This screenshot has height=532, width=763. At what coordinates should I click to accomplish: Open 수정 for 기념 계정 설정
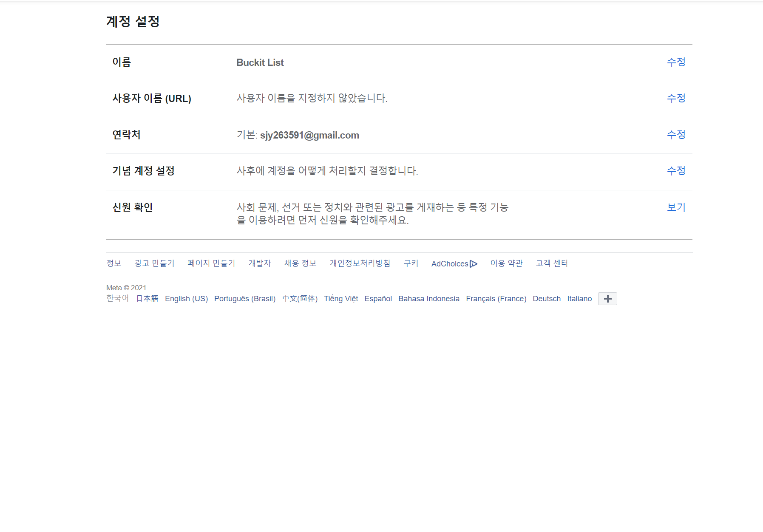coord(676,171)
